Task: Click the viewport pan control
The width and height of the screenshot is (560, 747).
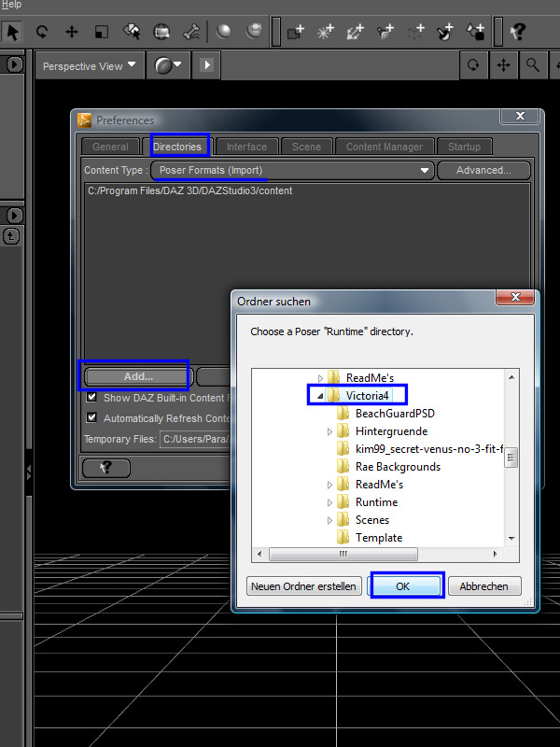Action: (x=503, y=64)
